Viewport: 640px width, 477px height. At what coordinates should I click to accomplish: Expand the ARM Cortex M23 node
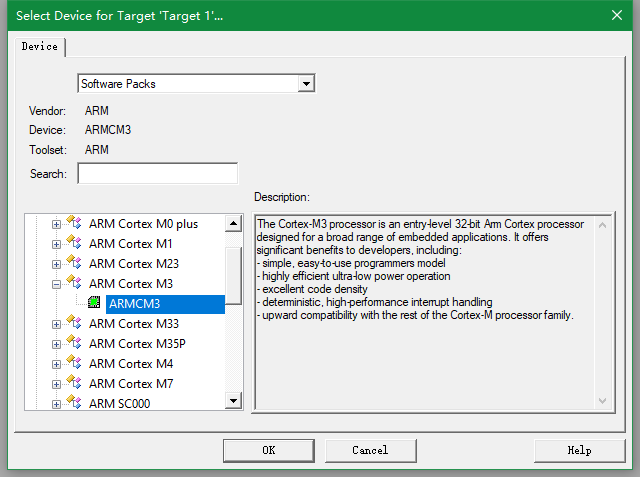tap(56, 264)
